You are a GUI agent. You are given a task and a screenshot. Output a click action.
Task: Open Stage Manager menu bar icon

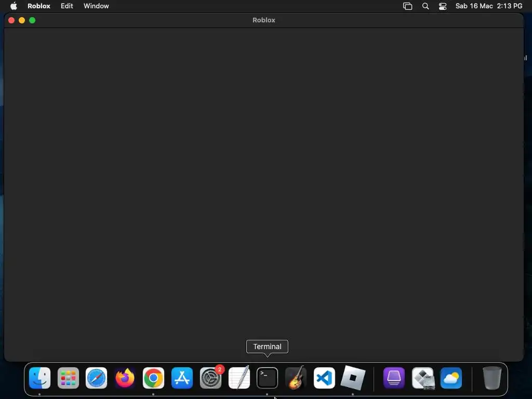click(x=407, y=6)
